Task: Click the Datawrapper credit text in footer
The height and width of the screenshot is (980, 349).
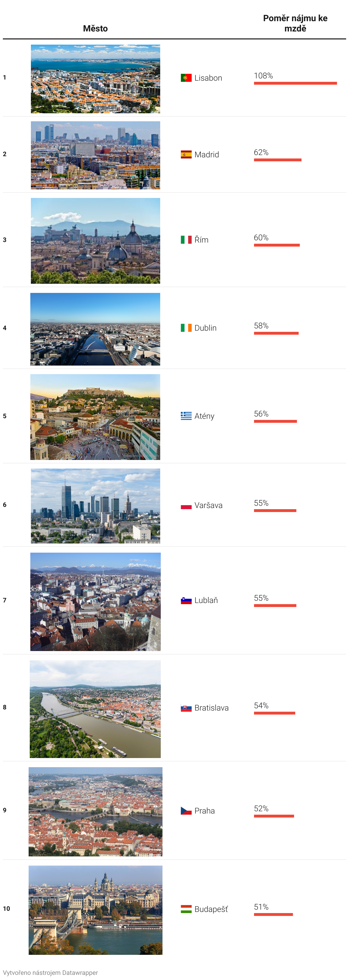Action: pyautogui.click(x=50, y=972)
